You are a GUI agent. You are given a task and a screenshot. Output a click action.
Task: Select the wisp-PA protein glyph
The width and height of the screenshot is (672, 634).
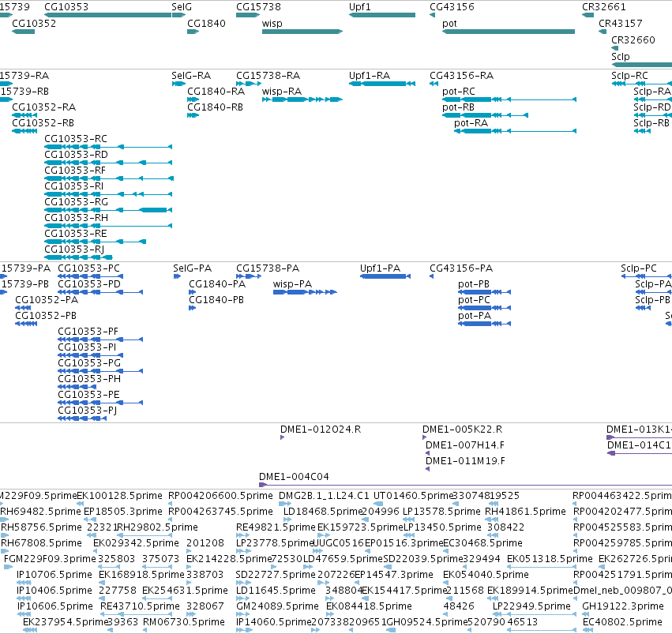tap(305, 292)
